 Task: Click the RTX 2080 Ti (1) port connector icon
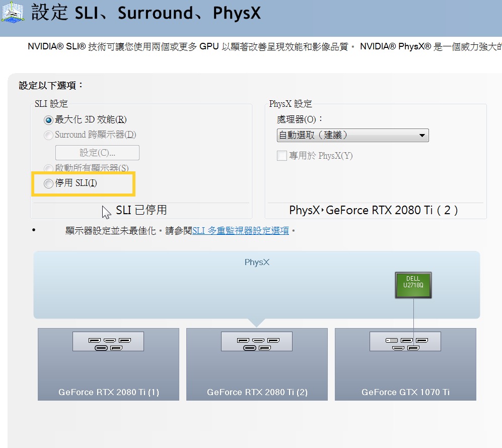pos(108,342)
